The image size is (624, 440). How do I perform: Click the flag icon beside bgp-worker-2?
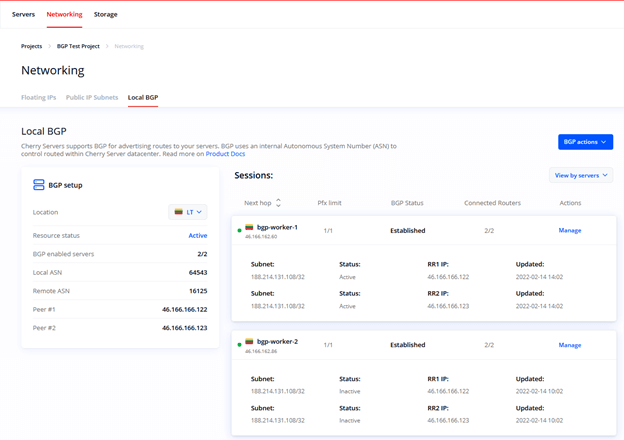[250, 342]
